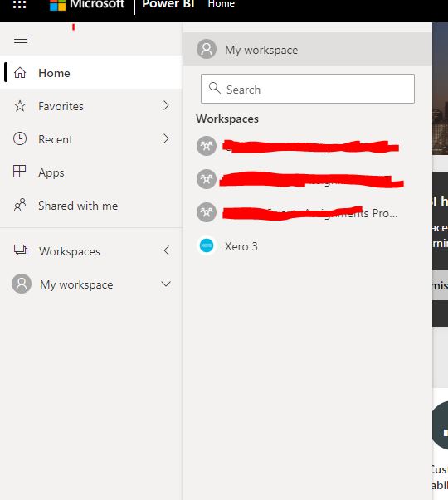Expand My workspace dropdown chevron
Image resolution: width=448 pixels, height=500 pixels.
(166, 284)
